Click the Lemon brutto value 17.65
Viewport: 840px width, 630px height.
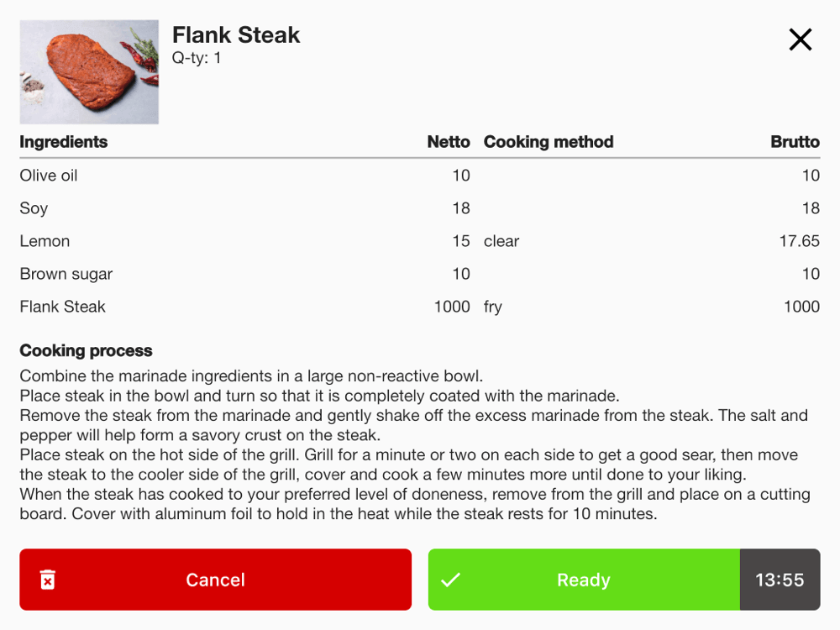(799, 241)
